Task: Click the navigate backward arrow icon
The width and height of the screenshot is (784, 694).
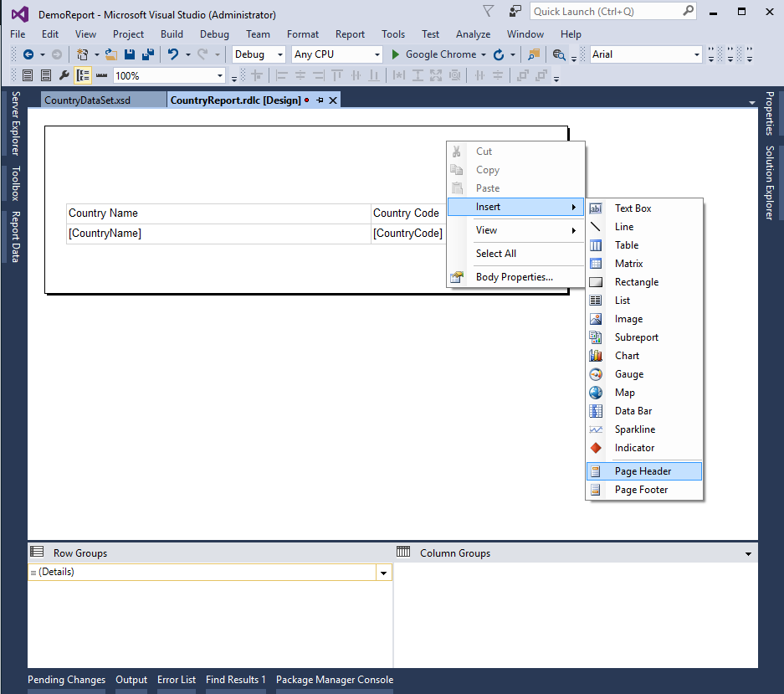Action: (29, 54)
